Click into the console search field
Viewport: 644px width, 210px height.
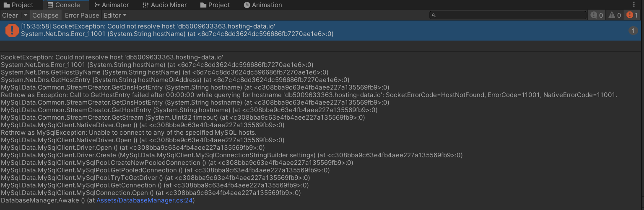tap(508, 15)
